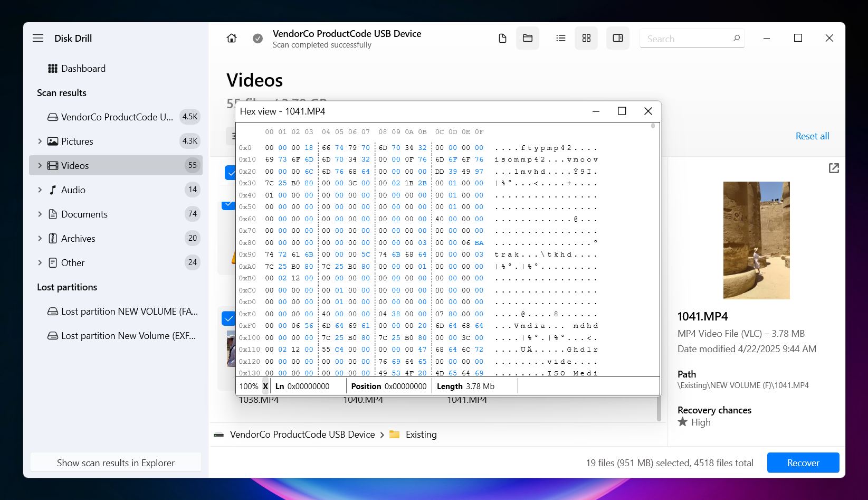
Task: Toggle the preview side panel icon
Action: pos(618,38)
